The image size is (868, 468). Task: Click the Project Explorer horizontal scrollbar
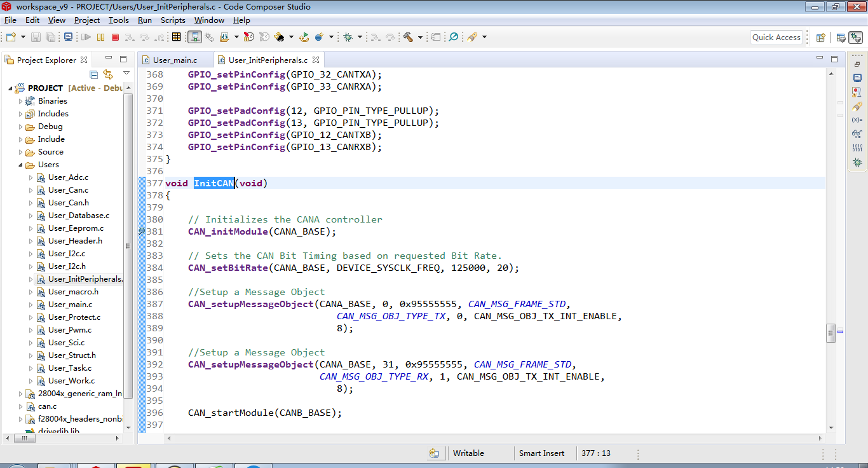click(x=63, y=439)
